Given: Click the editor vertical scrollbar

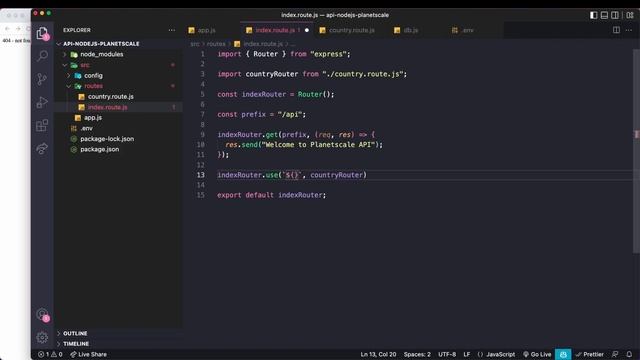Looking at the screenshot, I should point(636,151).
